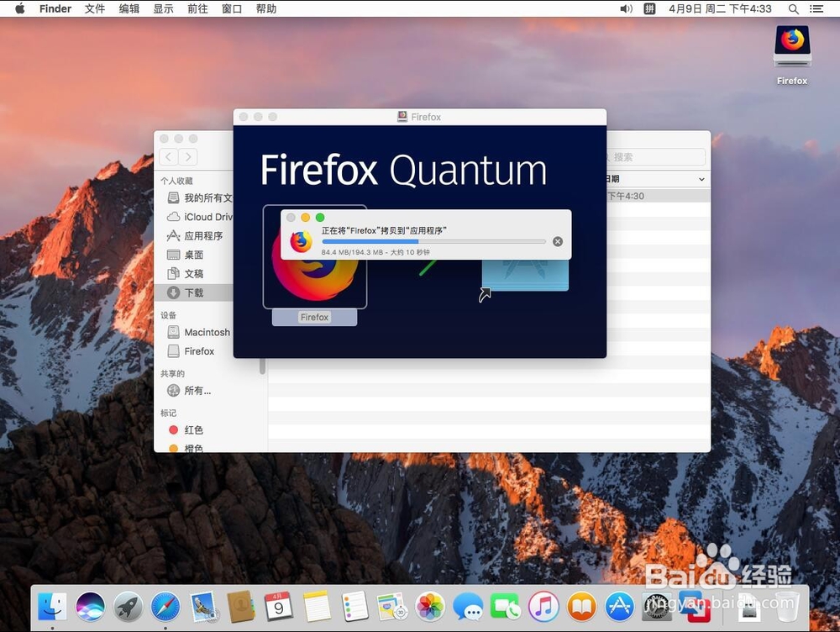Open Maps from the Dock
This screenshot has width=840, height=632.
coord(392,607)
